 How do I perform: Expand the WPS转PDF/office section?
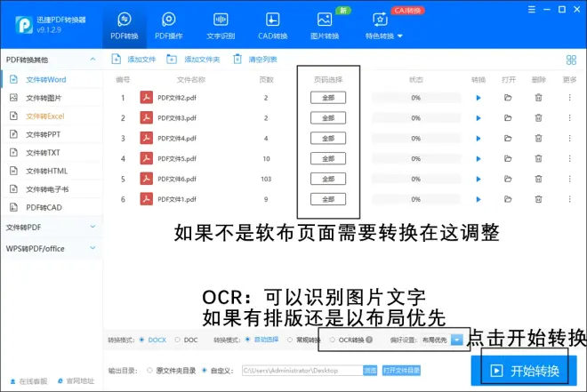click(52, 248)
